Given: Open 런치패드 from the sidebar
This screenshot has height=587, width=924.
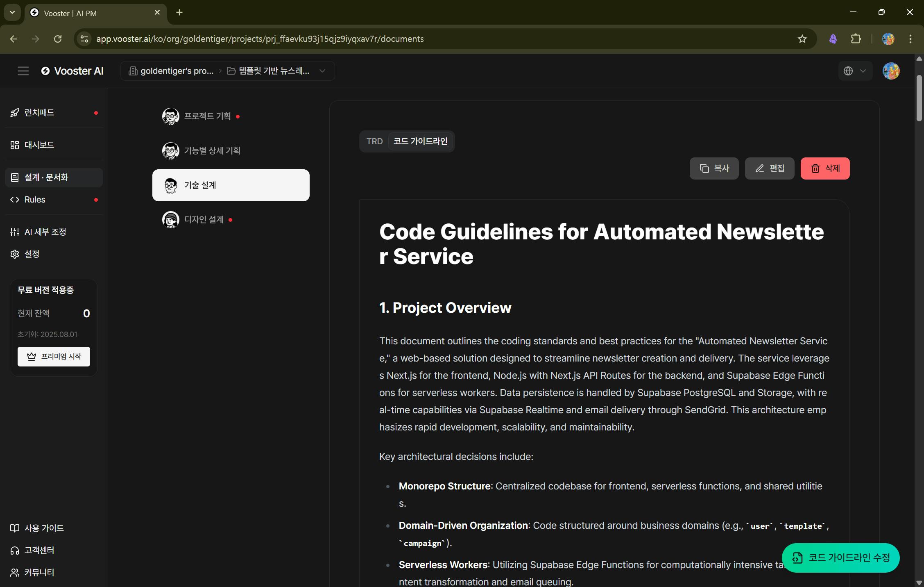Looking at the screenshot, I should pyautogui.click(x=39, y=113).
